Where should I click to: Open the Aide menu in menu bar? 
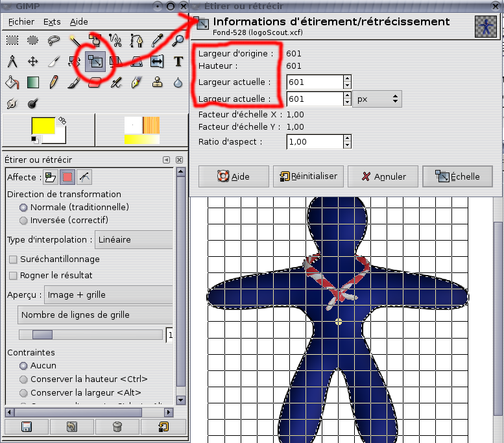79,22
